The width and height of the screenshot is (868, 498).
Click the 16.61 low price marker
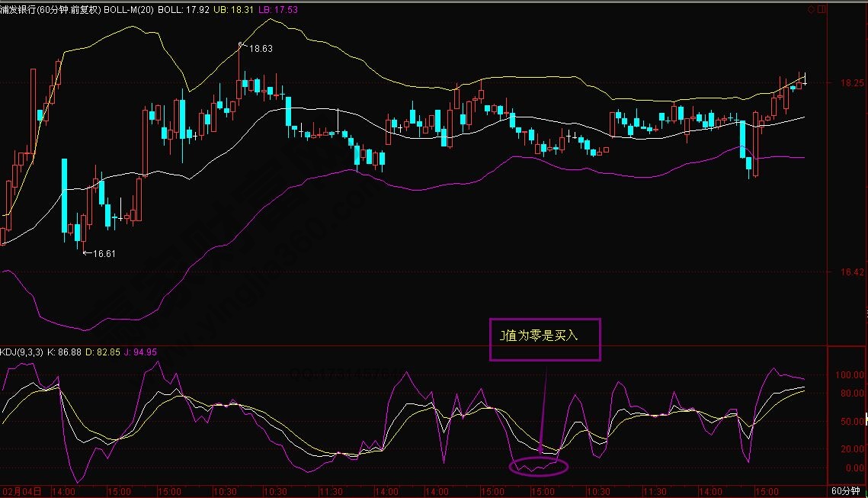(x=103, y=253)
